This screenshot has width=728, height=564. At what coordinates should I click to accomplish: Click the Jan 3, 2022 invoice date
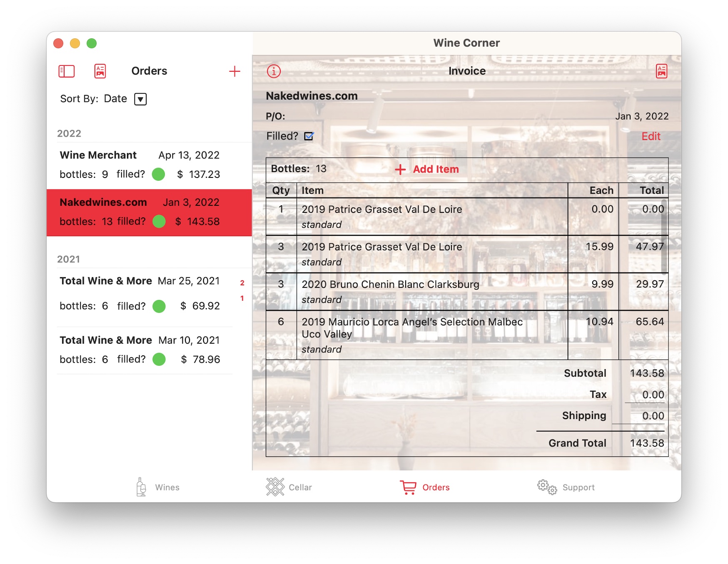(642, 116)
